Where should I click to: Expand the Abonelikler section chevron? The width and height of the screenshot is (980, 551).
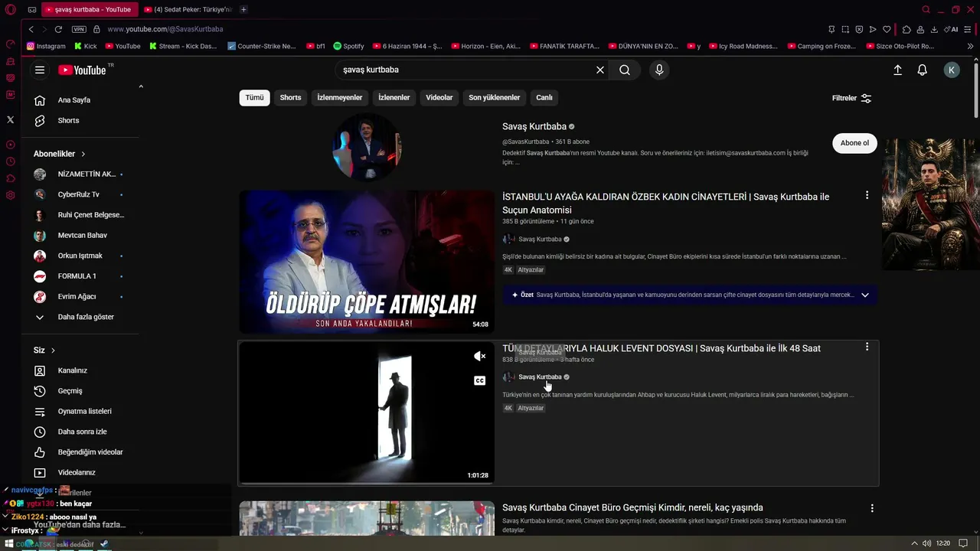pos(83,154)
